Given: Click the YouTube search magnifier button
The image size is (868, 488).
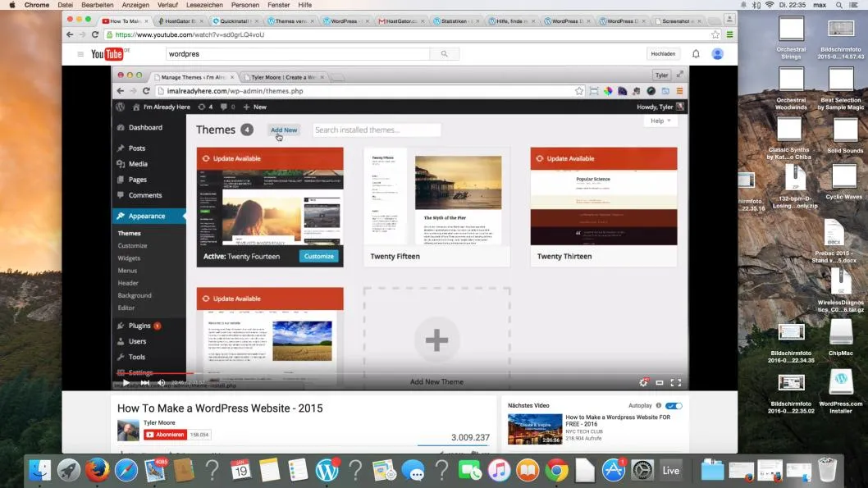Looking at the screenshot, I should coord(444,53).
